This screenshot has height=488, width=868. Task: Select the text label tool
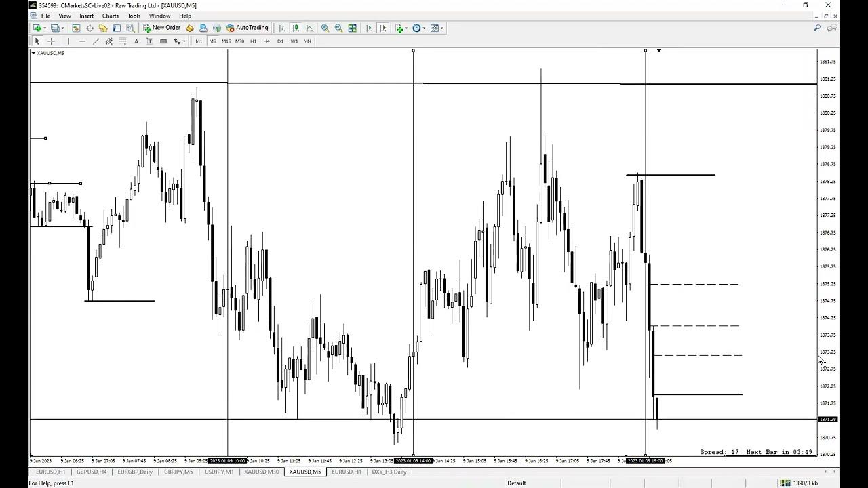point(150,41)
